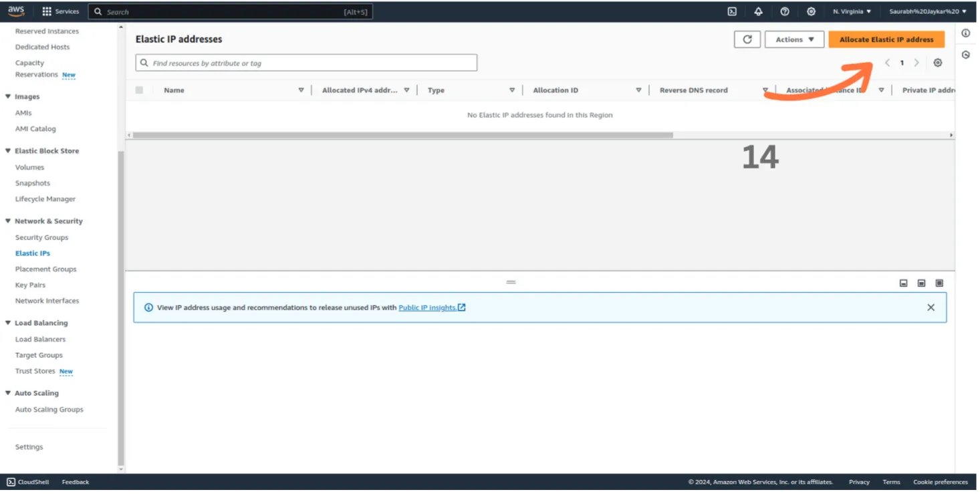
Task: Open the N. Virginia region selector
Action: click(852, 11)
